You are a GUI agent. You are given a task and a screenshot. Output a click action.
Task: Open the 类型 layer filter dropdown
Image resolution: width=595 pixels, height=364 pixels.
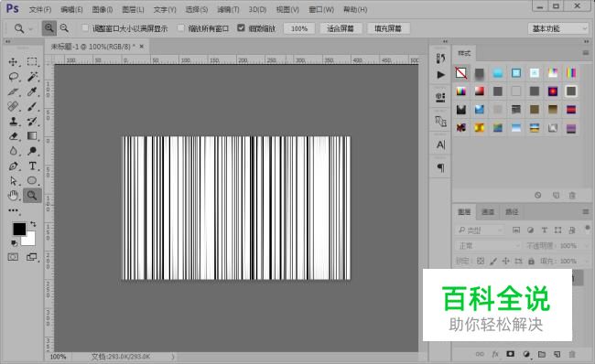(x=480, y=230)
